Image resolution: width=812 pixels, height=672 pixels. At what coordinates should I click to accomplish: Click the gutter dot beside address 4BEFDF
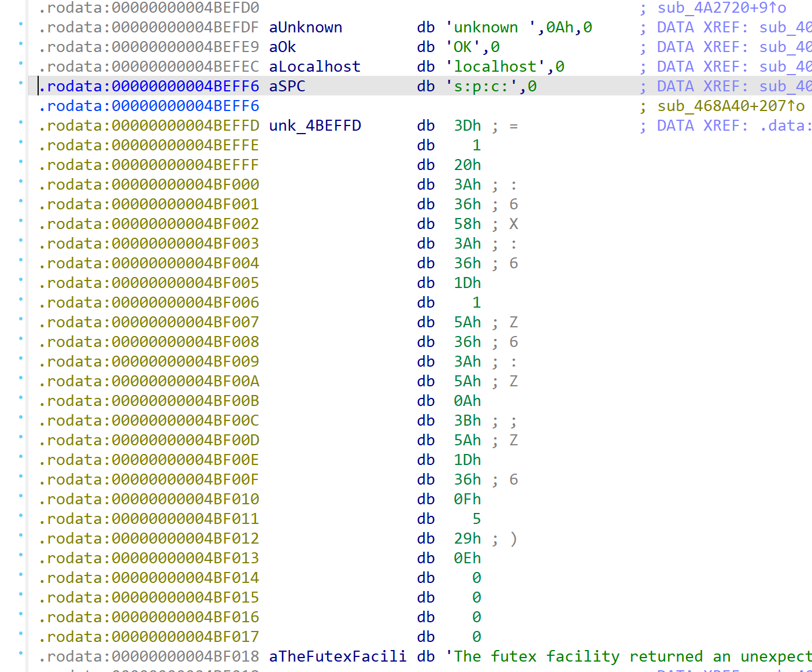21,24
